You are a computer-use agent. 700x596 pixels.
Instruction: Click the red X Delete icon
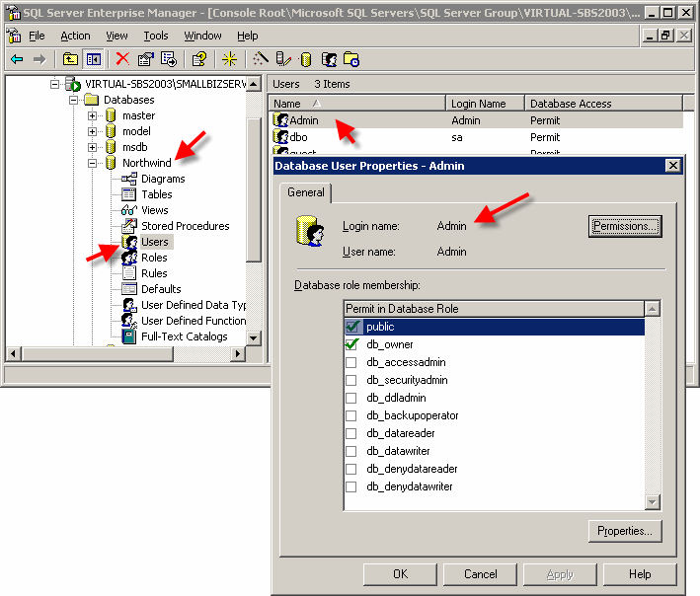122,59
